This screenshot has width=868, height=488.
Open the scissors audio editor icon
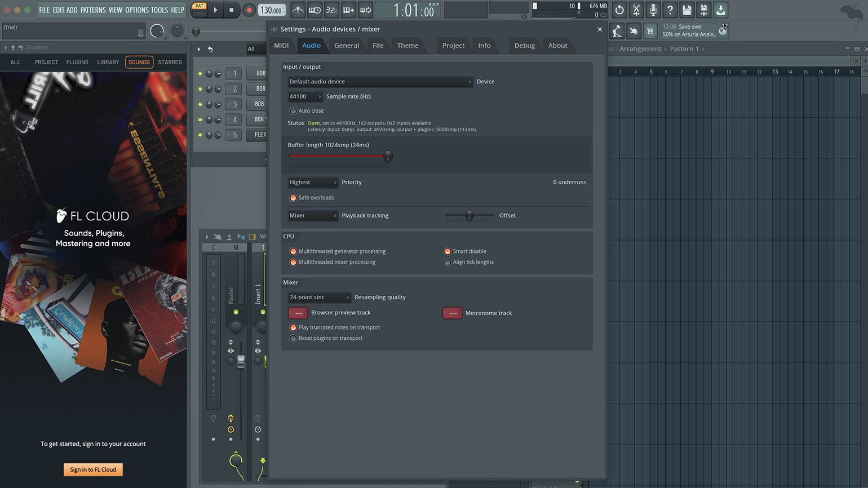[636, 10]
